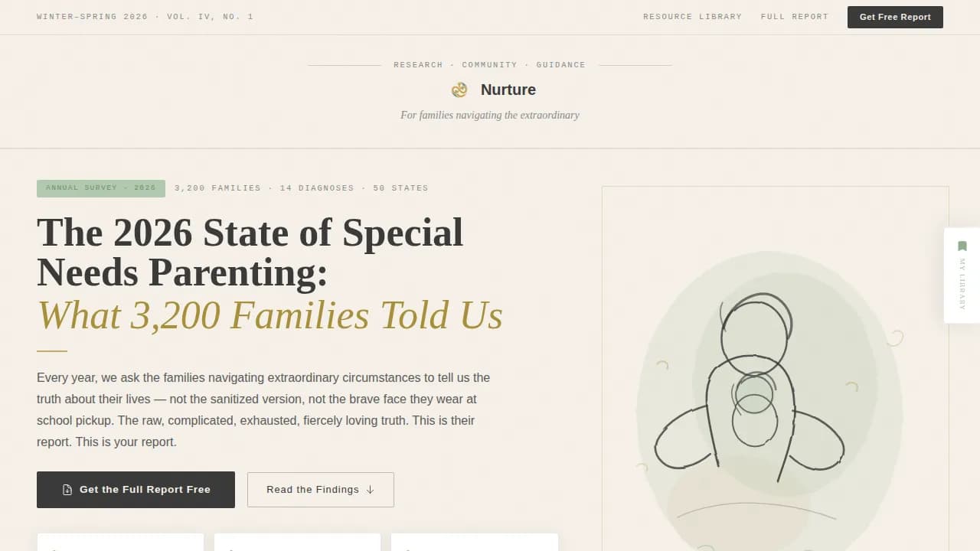
Task: Click the Annual Survey 2026 green badge
Action: pyautogui.click(x=100, y=188)
